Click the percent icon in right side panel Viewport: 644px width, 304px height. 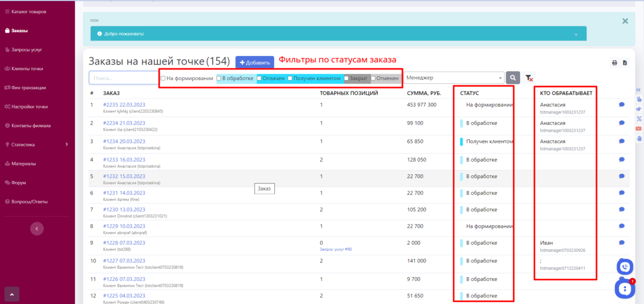tap(639, 119)
